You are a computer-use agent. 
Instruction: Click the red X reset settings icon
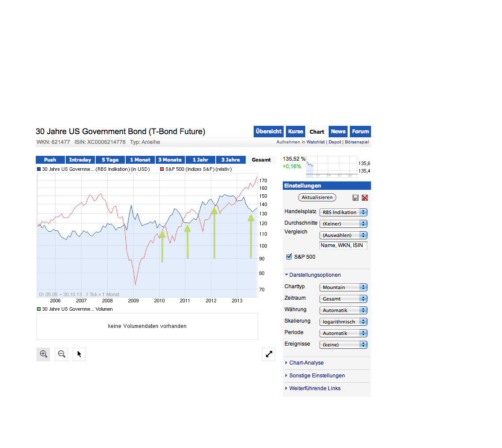[x=365, y=198]
